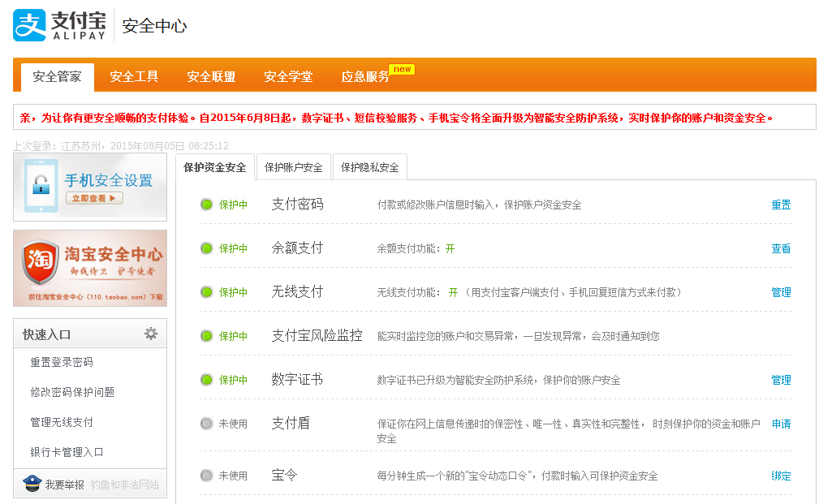Click gray status dot beside 支付盾

pos(206,424)
